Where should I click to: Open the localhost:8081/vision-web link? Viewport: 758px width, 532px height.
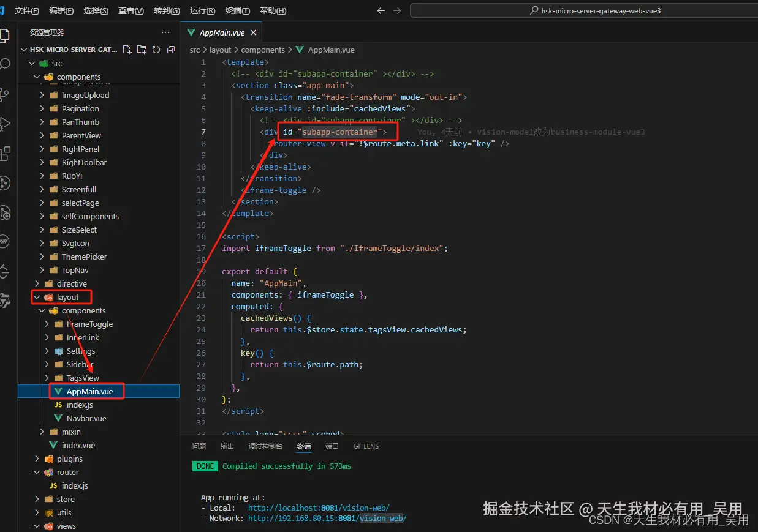pyautogui.click(x=319, y=508)
